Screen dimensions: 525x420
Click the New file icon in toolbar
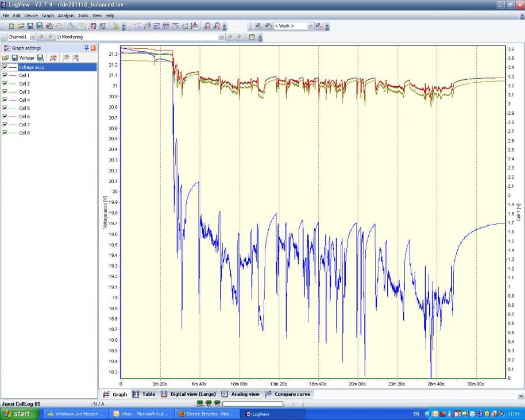[x=11, y=26]
